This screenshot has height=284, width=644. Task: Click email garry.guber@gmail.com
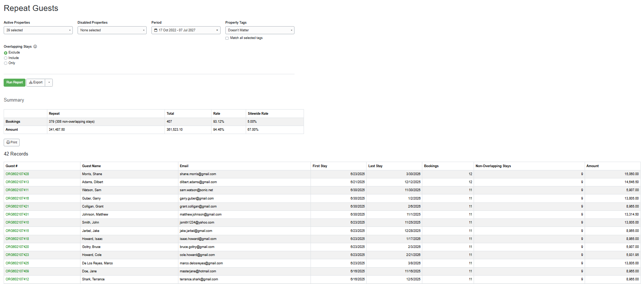[x=197, y=198]
